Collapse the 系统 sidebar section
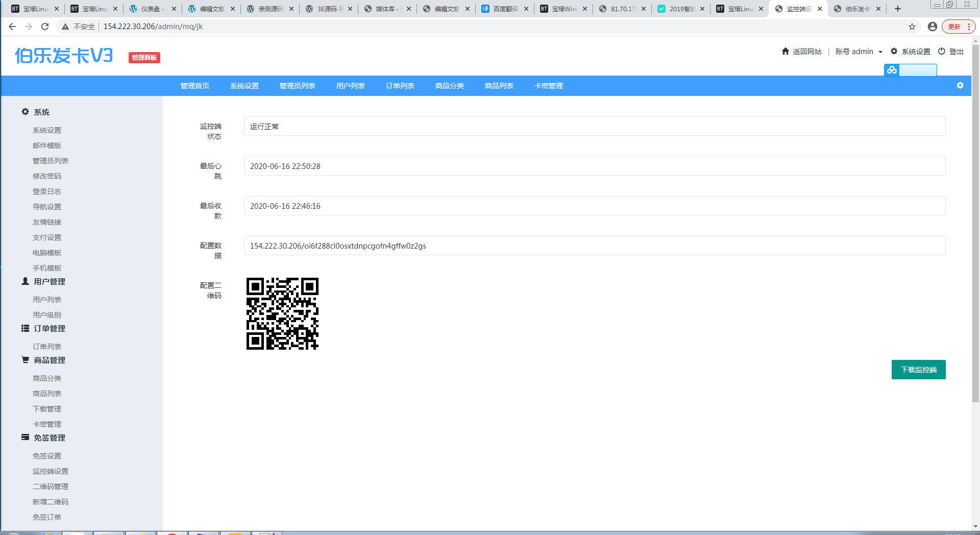This screenshot has width=980, height=535. pos(36,112)
